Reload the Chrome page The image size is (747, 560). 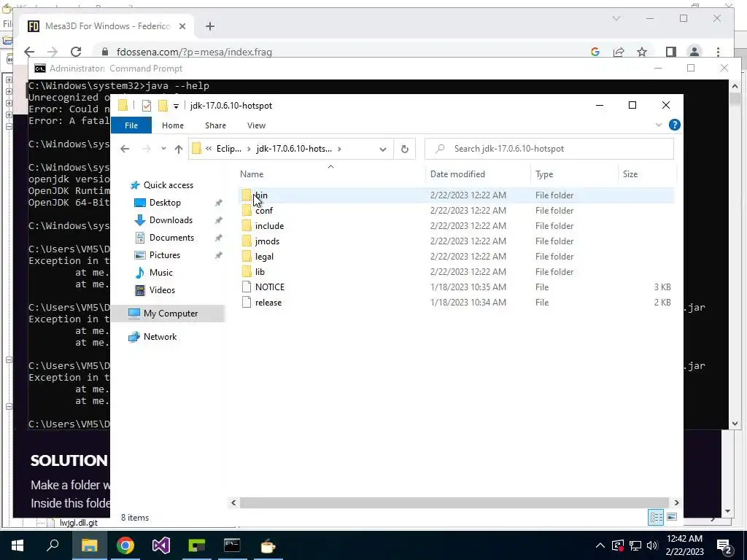pyautogui.click(x=76, y=52)
